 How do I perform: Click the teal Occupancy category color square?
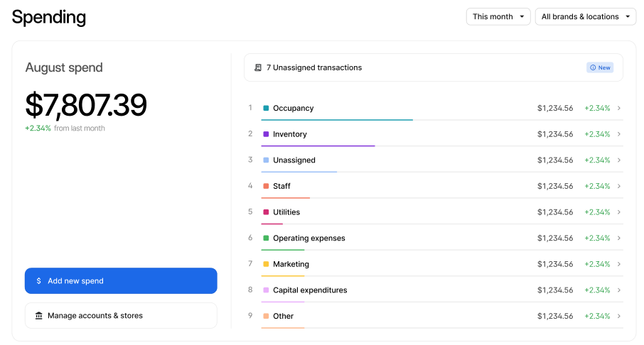coord(266,109)
